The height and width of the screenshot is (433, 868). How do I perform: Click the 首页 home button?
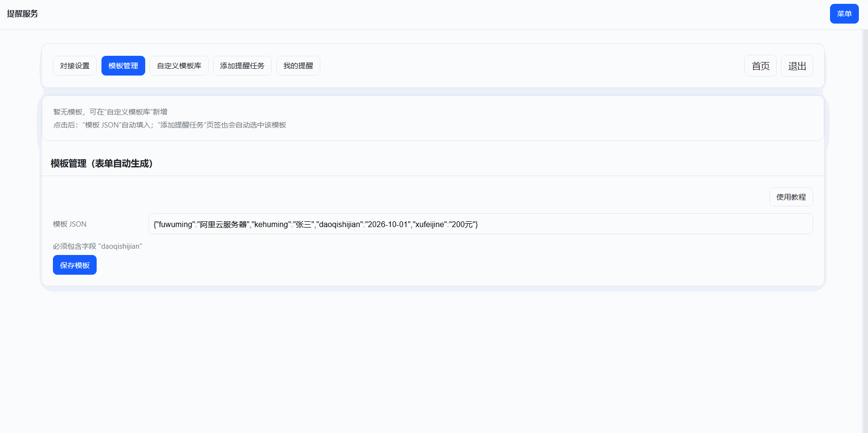pos(760,66)
